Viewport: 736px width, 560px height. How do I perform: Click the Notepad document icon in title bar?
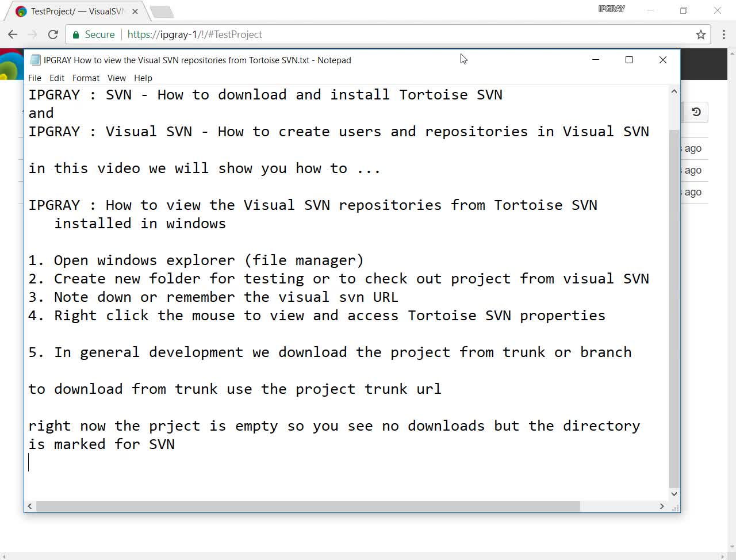coord(35,60)
